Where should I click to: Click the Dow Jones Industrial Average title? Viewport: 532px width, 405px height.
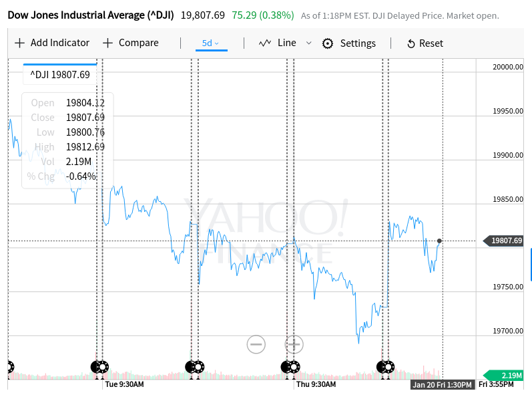tap(91, 15)
